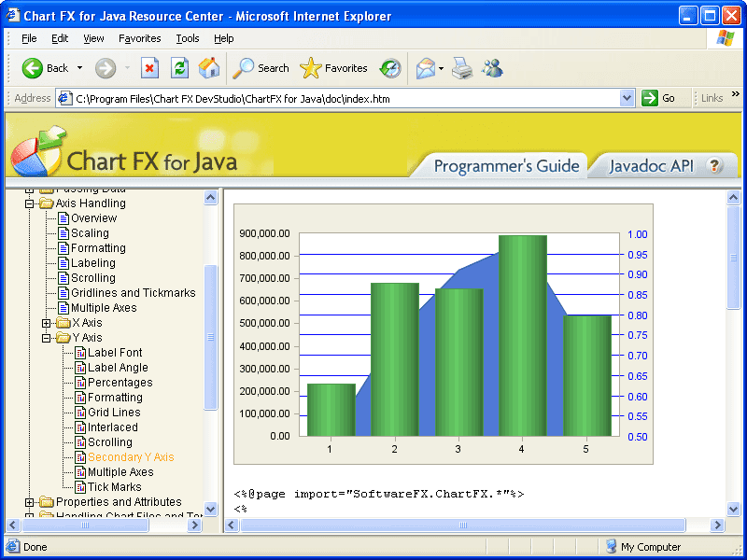Open the Back button history dropdown
Image resolution: width=747 pixels, height=560 pixels.
(79, 68)
